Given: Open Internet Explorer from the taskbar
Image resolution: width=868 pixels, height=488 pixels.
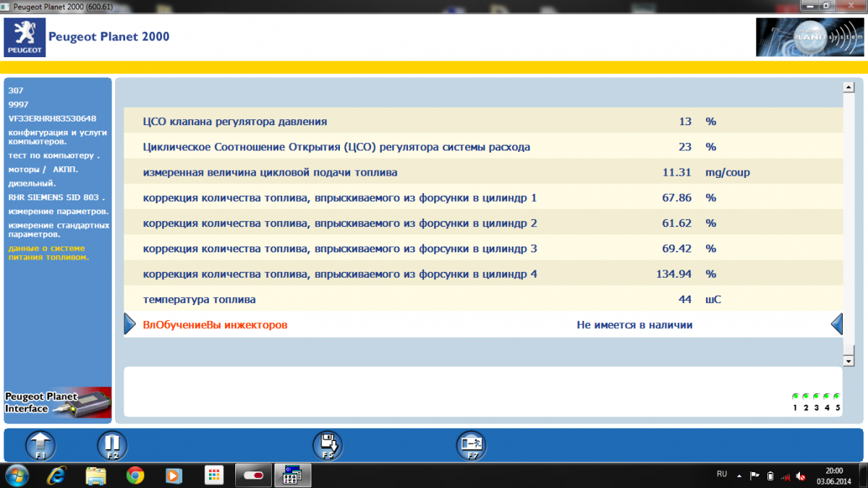Looking at the screenshot, I should click(x=56, y=475).
